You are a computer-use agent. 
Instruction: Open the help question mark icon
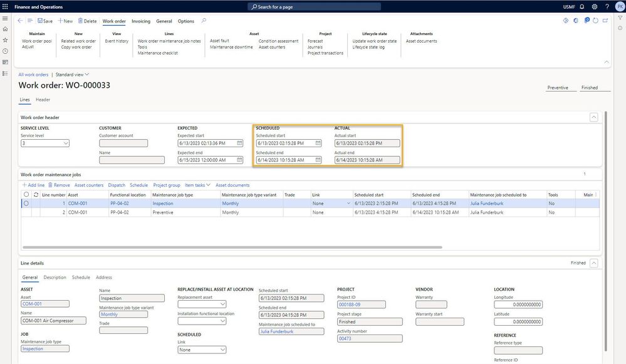[x=607, y=6]
